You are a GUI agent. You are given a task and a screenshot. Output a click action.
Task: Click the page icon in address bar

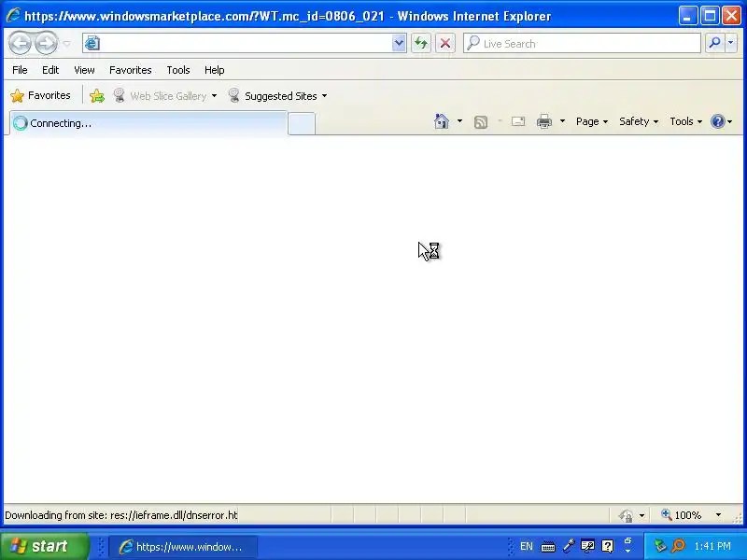92,43
